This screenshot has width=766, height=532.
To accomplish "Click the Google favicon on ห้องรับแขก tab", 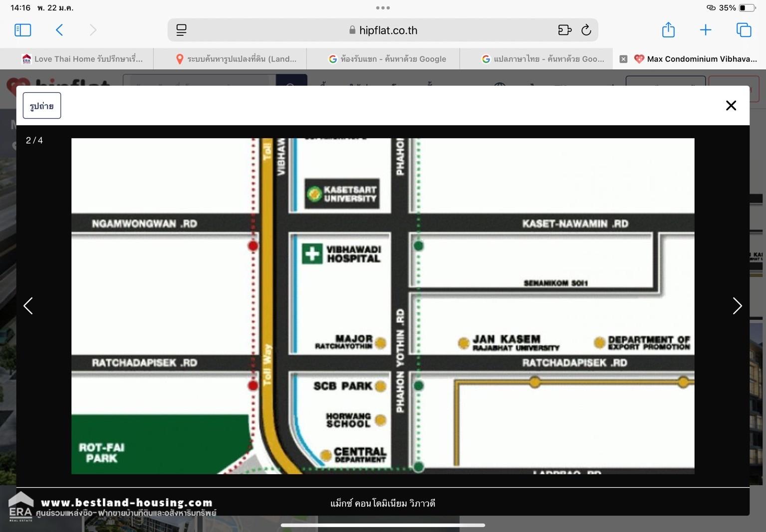I will coord(333,59).
